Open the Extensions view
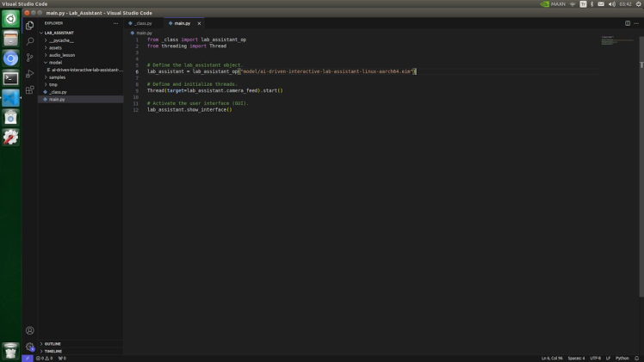 click(30, 89)
